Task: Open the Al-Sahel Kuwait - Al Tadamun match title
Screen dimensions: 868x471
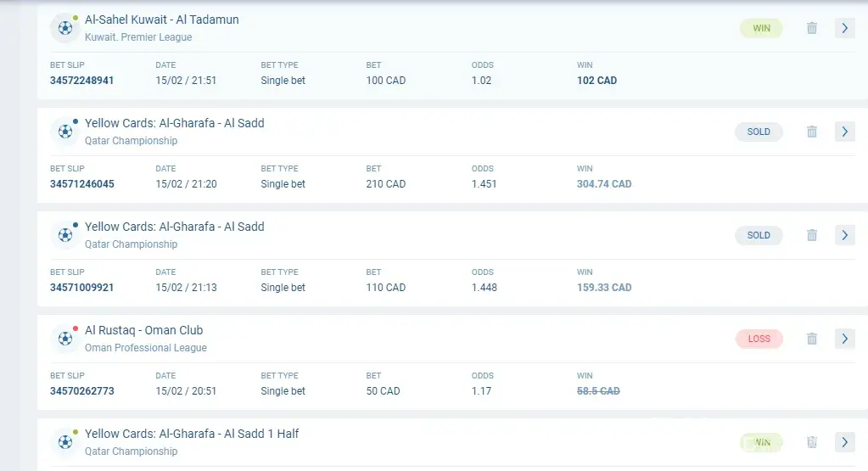Action: 161,20
